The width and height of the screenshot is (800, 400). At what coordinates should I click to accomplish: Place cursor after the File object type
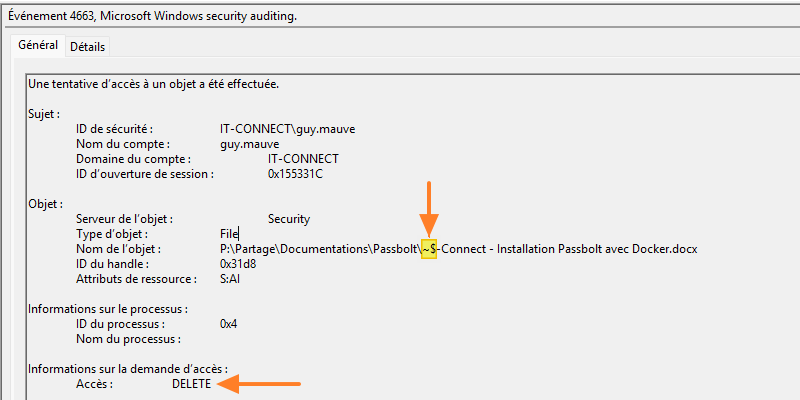pyautogui.click(x=238, y=233)
